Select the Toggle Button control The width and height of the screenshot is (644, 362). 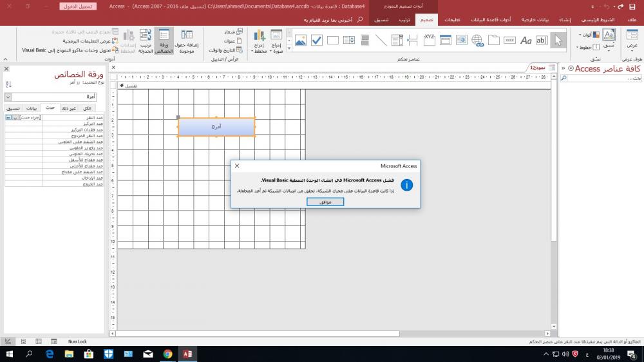click(x=365, y=41)
